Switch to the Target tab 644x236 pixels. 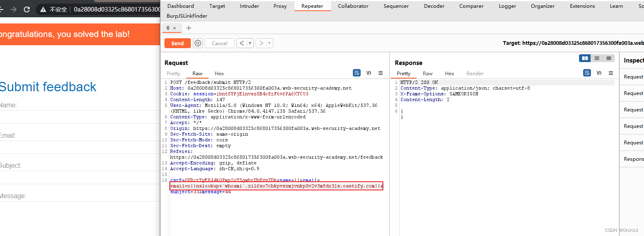click(x=217, y=6)
